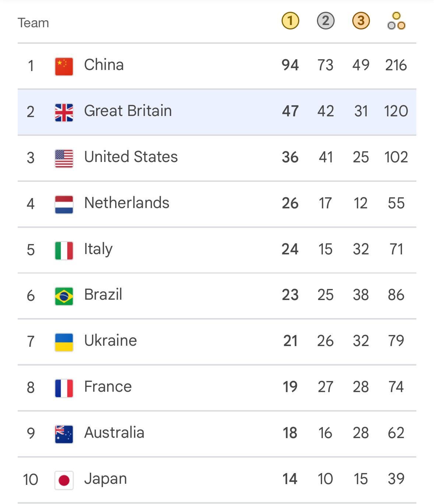Click the Team column header

pyautogui.click(x=33, y=23)
